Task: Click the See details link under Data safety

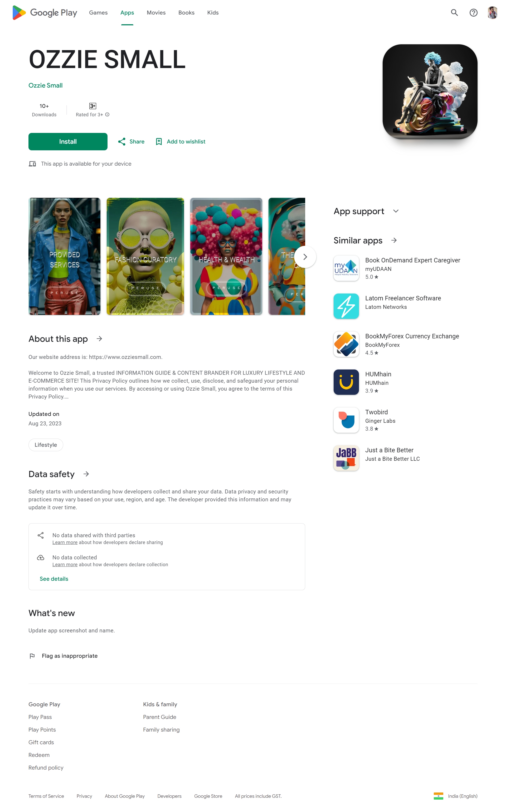Action: pyautogui.click(x=54, y=579)
